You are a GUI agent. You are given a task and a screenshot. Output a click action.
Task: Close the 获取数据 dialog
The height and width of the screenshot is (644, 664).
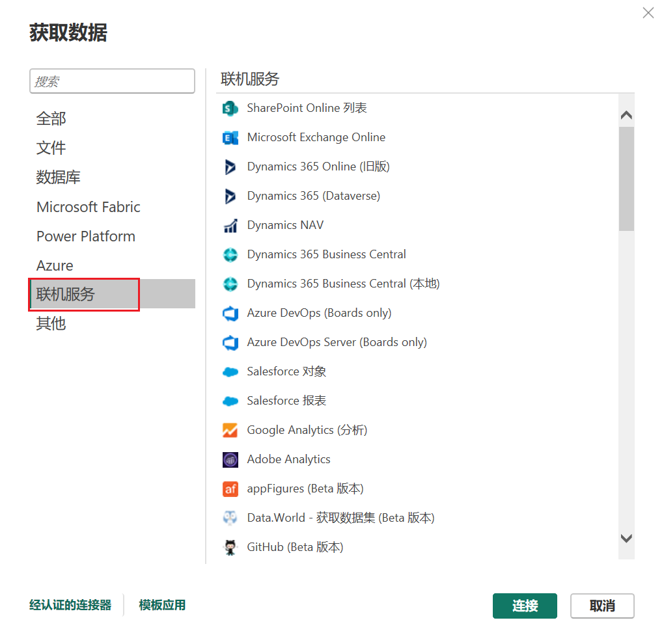coord(648,13)
